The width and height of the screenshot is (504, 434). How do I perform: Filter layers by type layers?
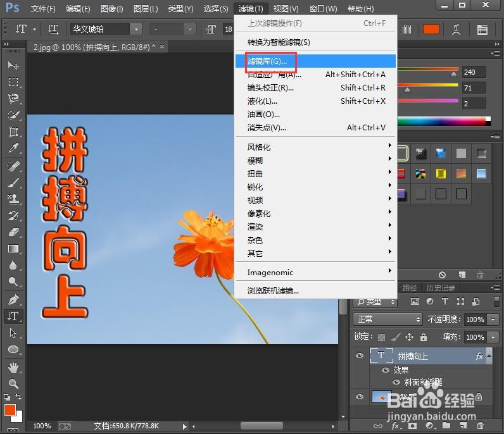click(x=445, y=301)
